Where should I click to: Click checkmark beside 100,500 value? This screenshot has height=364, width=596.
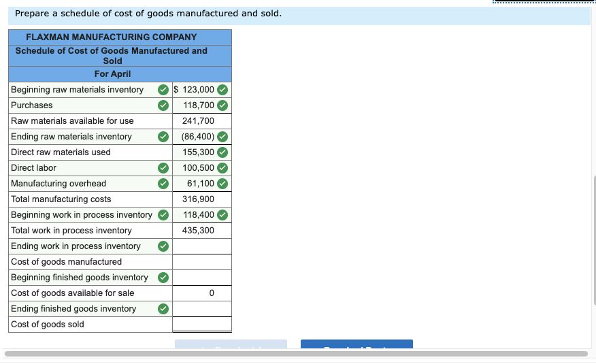pos(222,168)
